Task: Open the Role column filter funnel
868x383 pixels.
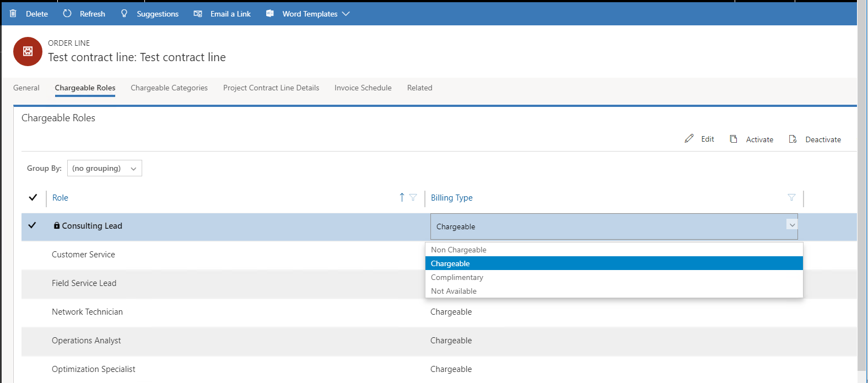Action: (413, 197)
